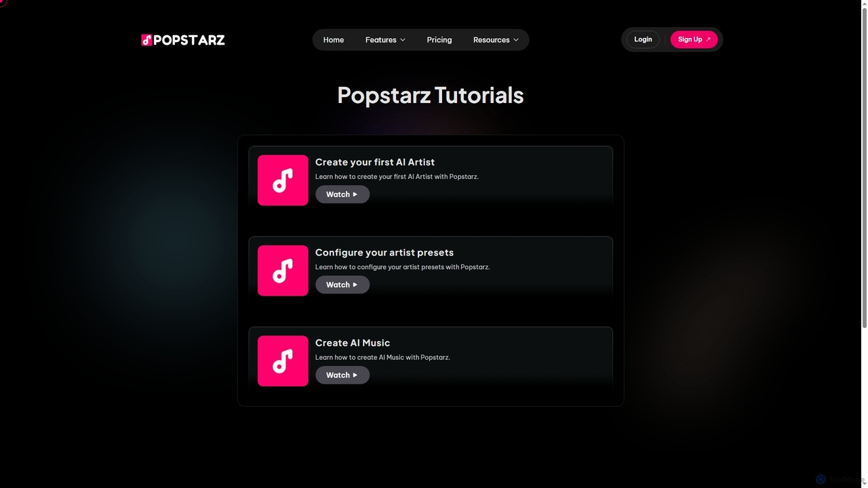Expand the Features dropdown menu

(385, 40)
